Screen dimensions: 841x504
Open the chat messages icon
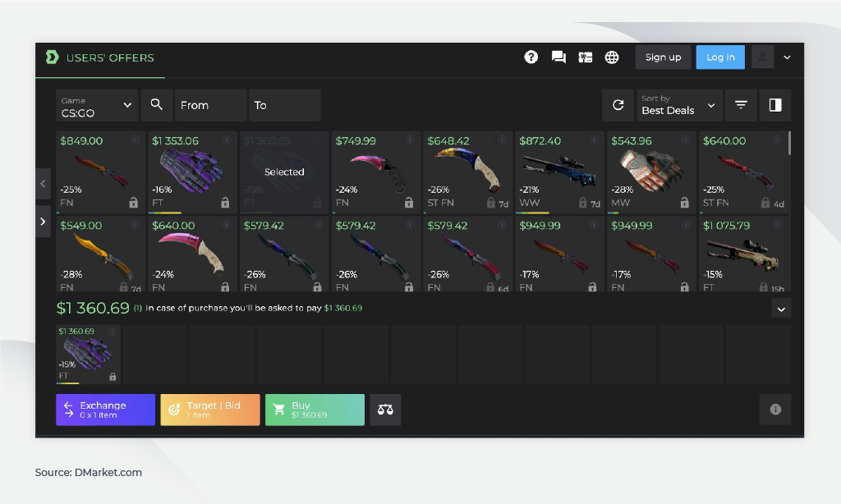558,57
